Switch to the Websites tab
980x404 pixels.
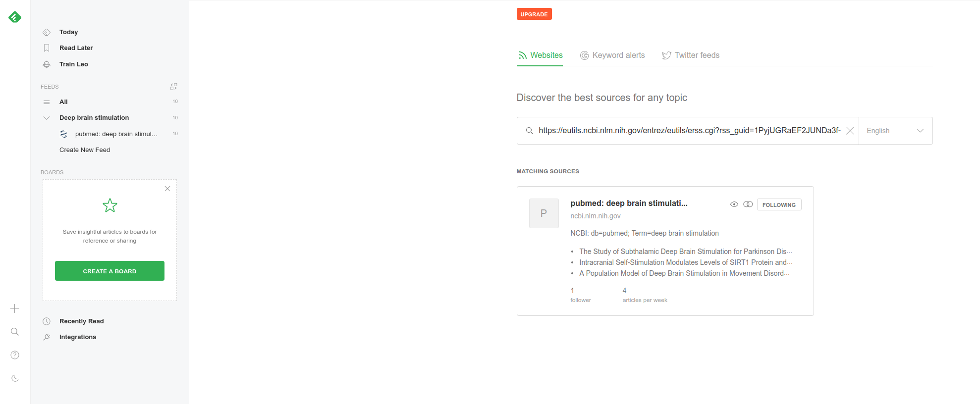coord(540,55)
